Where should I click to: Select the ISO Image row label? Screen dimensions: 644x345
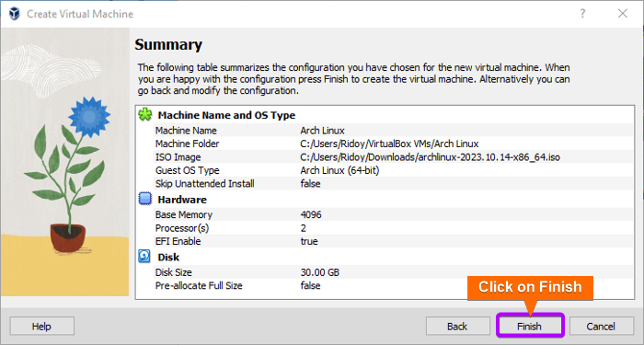(x=178, y=157)
